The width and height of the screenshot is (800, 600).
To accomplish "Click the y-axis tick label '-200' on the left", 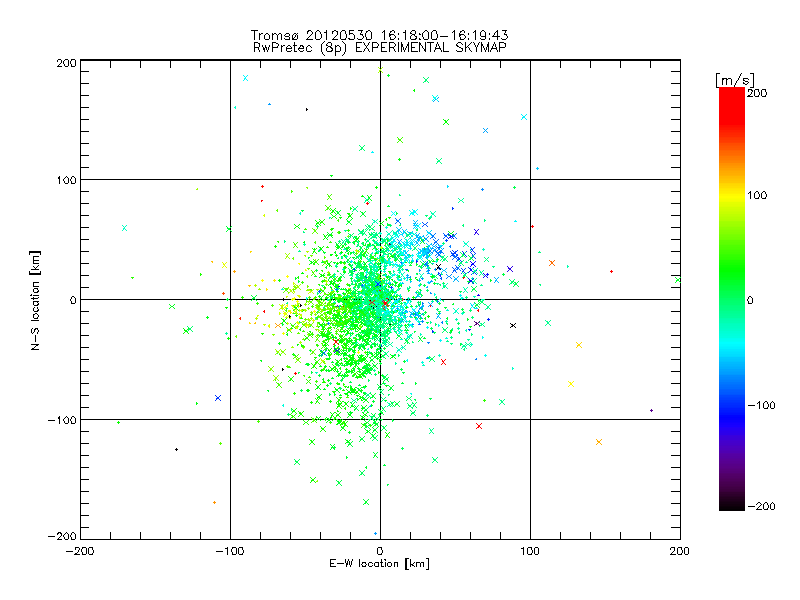I will coord(62,536).
